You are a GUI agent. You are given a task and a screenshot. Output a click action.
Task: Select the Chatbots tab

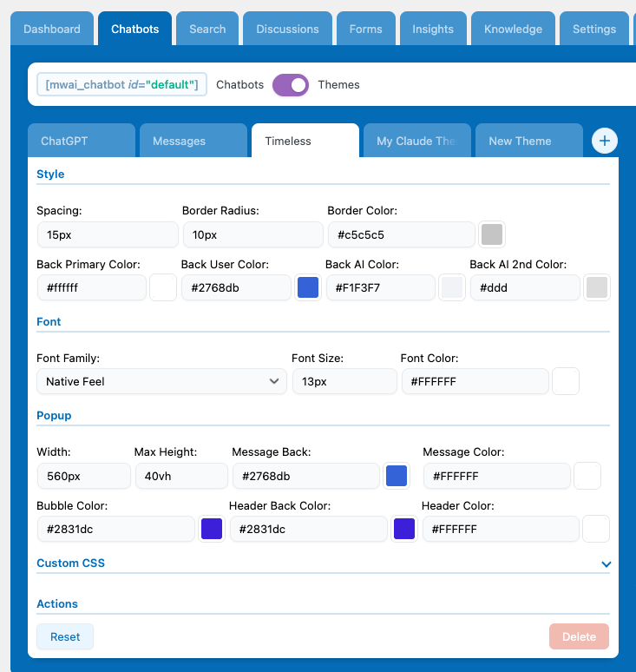point(134,29)
